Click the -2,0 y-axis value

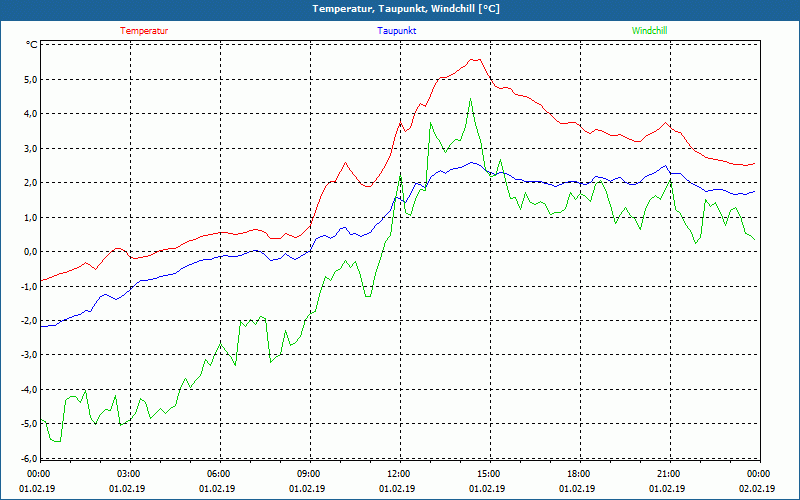click(28, 320)
